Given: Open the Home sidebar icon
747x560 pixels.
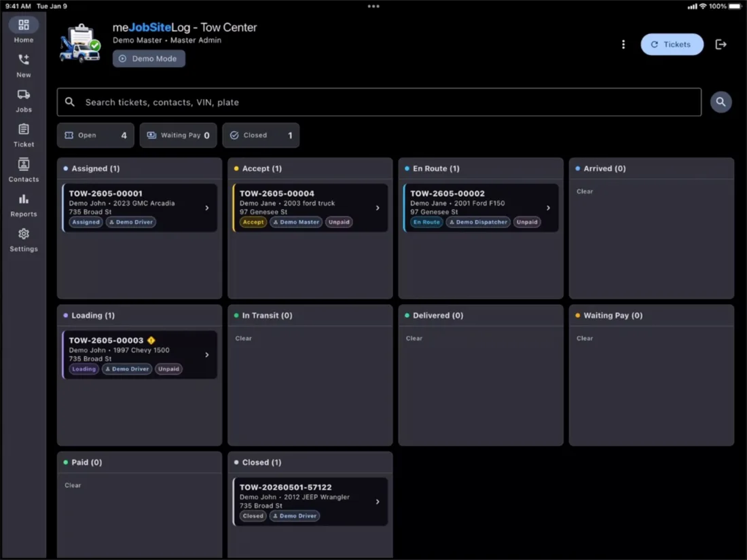Looking at the screenshot, I should tap(23, 24).
